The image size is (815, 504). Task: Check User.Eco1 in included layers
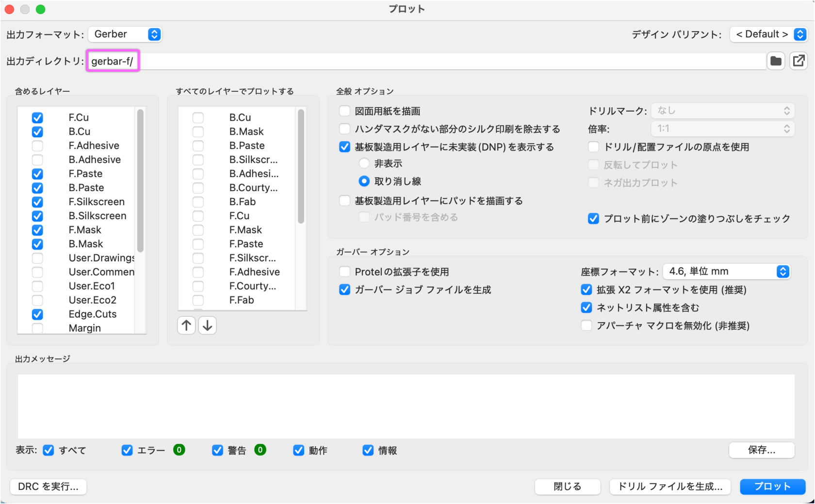[37, 287]
